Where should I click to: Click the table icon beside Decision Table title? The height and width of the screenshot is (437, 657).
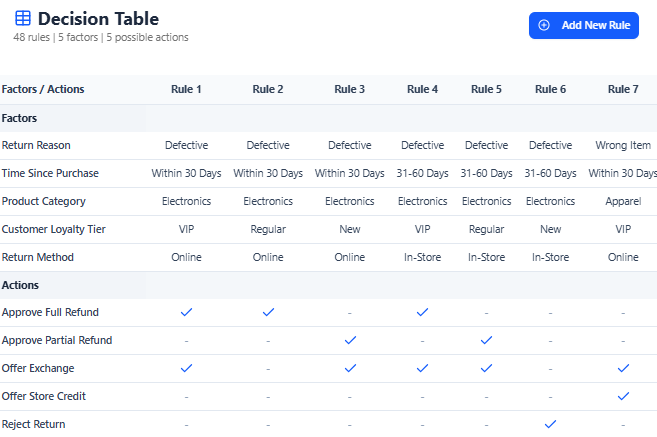coord(22,19)
